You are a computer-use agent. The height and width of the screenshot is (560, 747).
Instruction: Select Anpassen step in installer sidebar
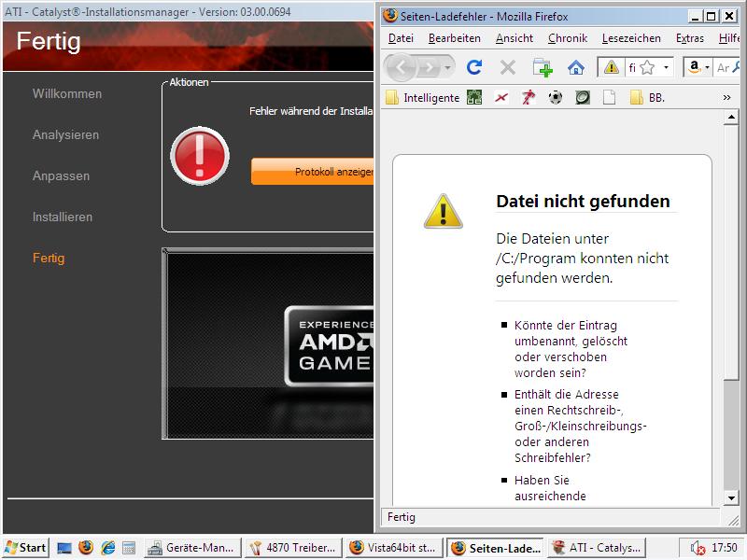(61, 175)
